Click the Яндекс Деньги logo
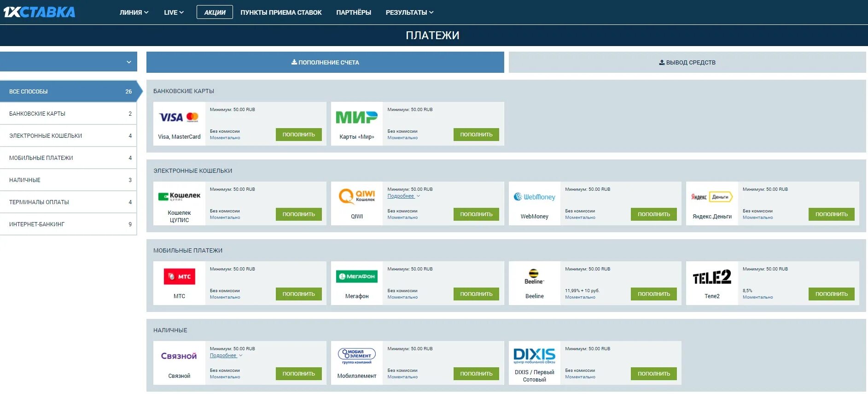 point(712,197)
